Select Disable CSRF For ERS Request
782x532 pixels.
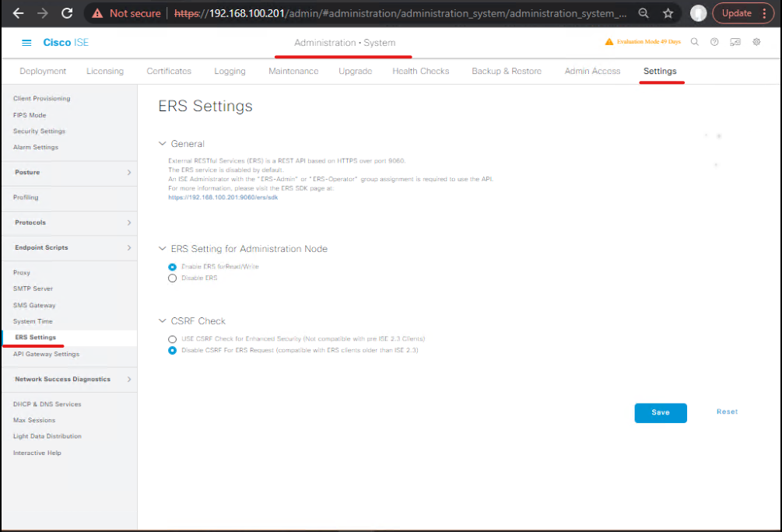coord(173,351)
